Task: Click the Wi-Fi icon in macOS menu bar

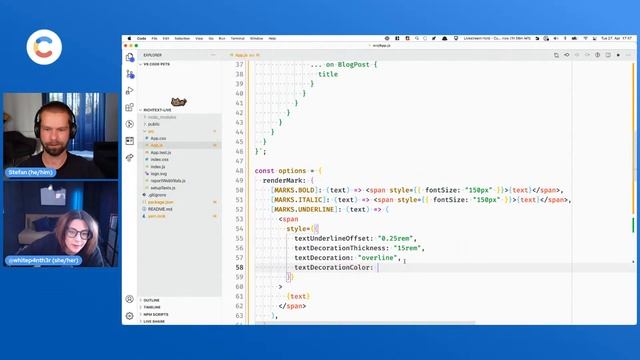Action: tap(585, 38)
